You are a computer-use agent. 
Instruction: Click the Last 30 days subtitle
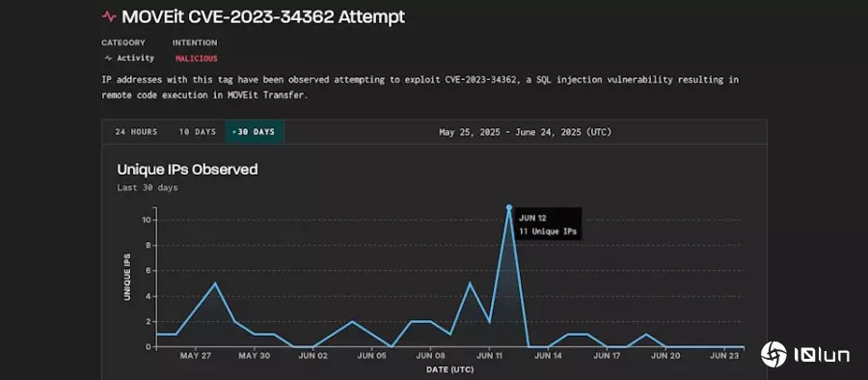[148, 188]
